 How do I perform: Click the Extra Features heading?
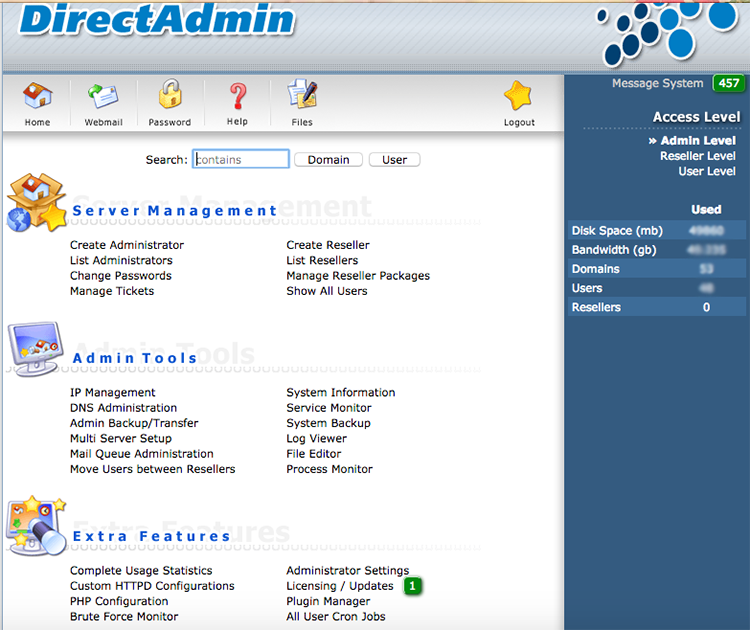point(152,536)
